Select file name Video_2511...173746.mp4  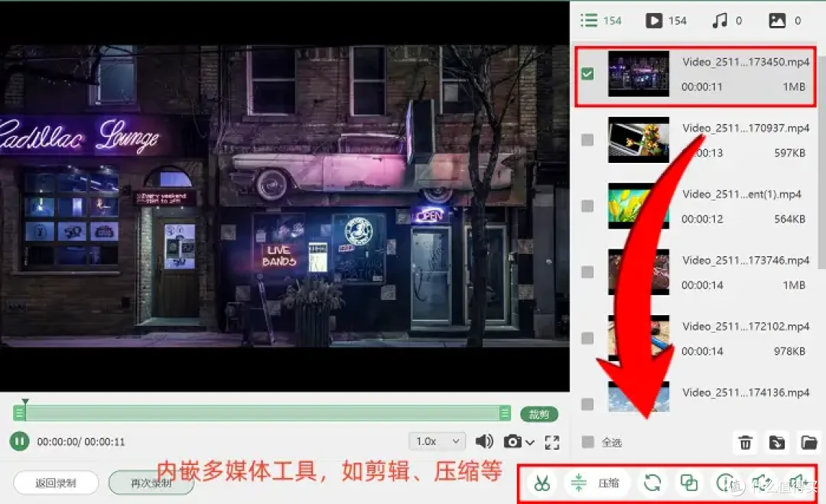pyautogui.click(x=746, y=260)
